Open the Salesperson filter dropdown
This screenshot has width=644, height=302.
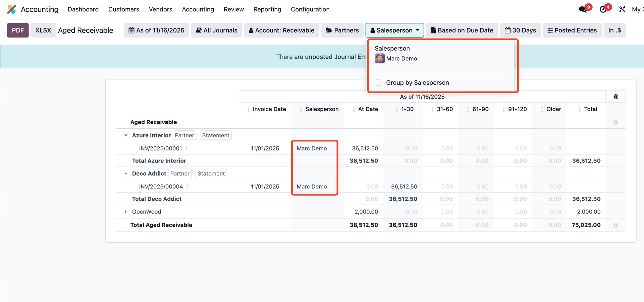pos(394,30)
